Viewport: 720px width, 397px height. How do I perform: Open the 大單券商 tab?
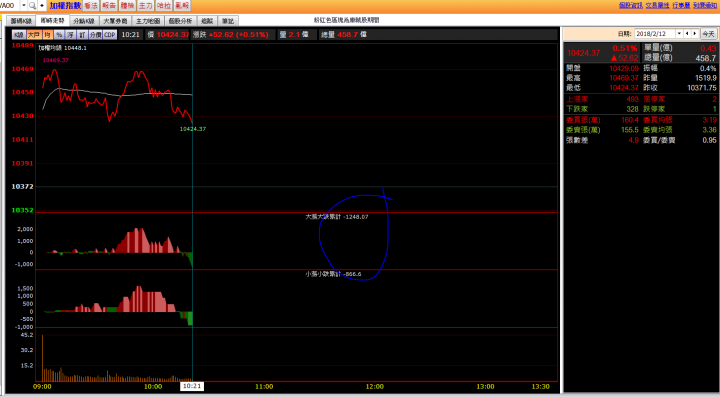click(115, 21)
